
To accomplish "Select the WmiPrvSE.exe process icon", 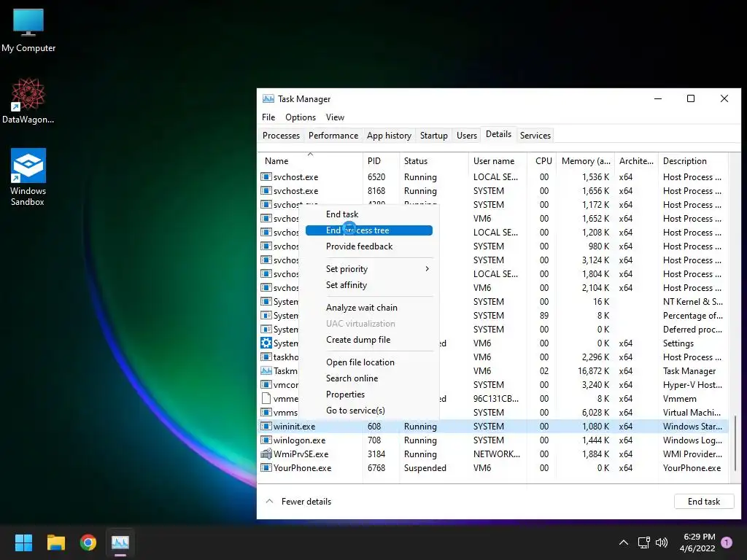I will point(266,454).
